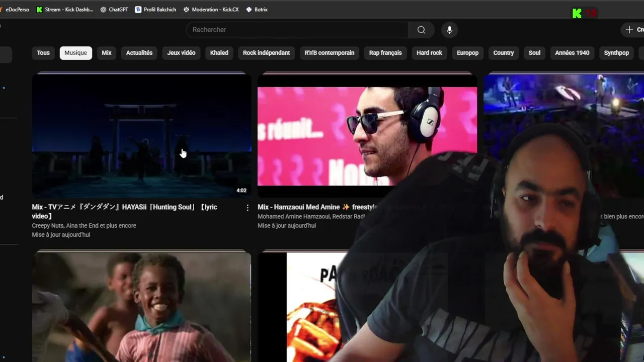Open the Hunting Soul lyric video title
644x362 pixels.
coord(124,212)
